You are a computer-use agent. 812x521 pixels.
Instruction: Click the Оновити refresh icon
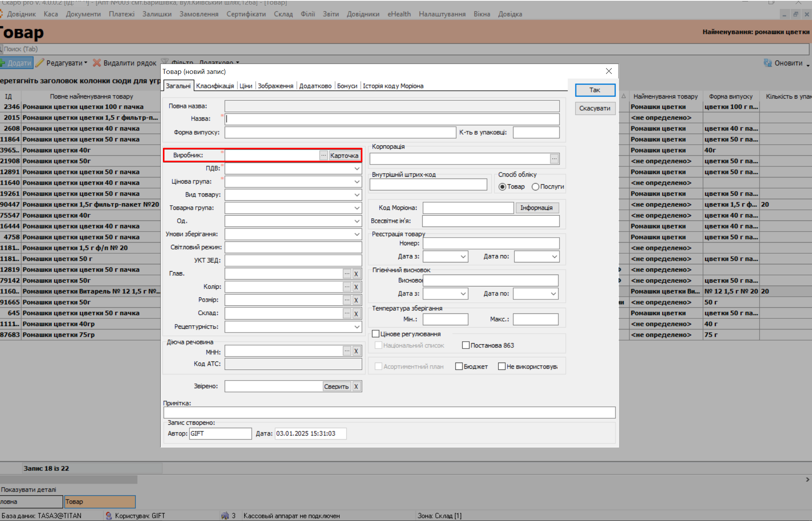point(767,63)
